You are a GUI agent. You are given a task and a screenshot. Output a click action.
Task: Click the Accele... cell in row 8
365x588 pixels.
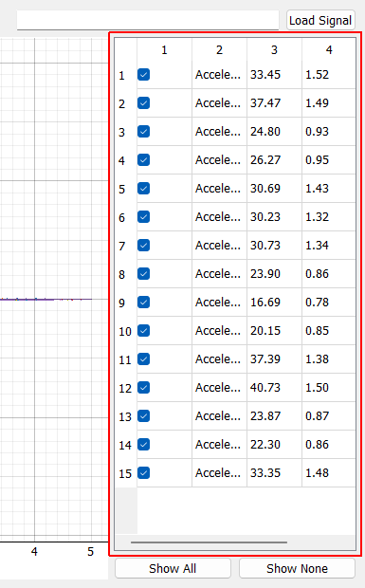pyautogui.click(x=219, y=274)
